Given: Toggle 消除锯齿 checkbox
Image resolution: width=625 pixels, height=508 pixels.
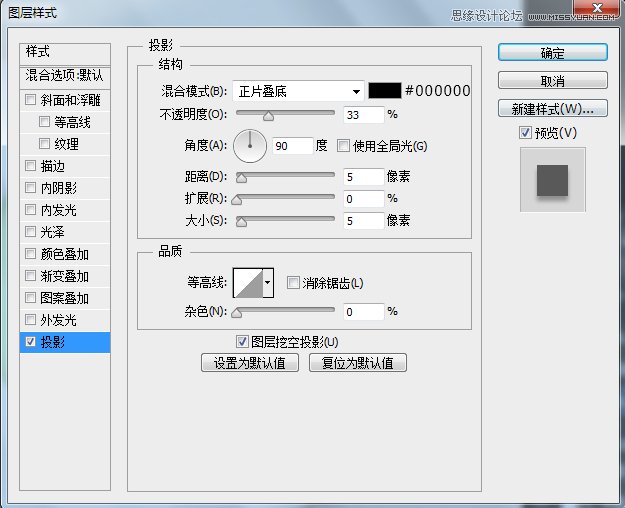Looking at the screenshot, I should tap(293, 283).
